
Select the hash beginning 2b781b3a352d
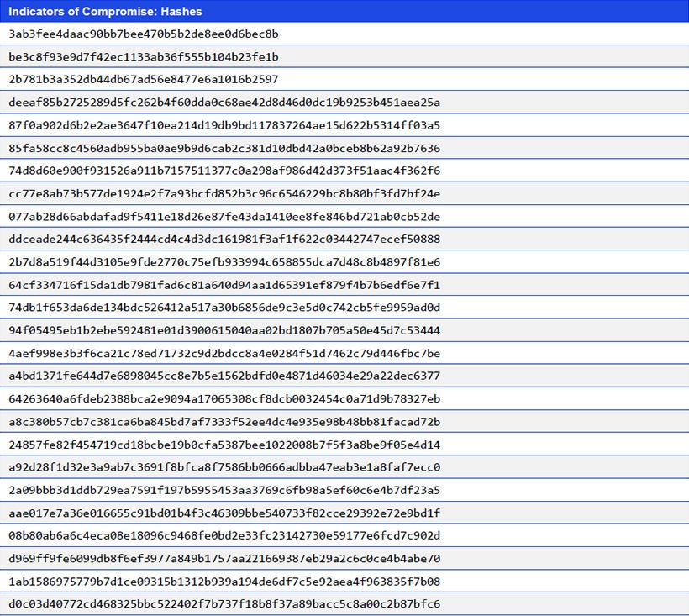143,80
